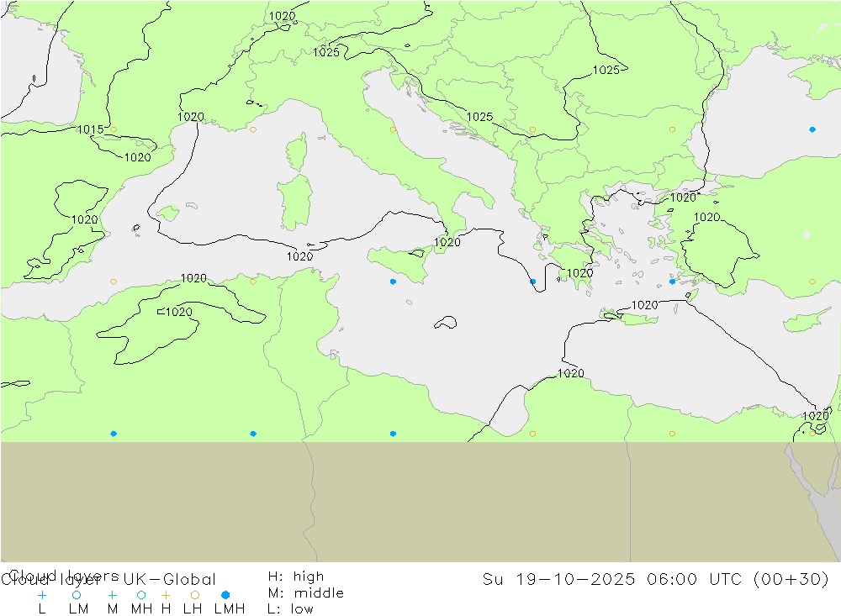Click the 1025 isobar label over Romania

click(x=606, y=71)
